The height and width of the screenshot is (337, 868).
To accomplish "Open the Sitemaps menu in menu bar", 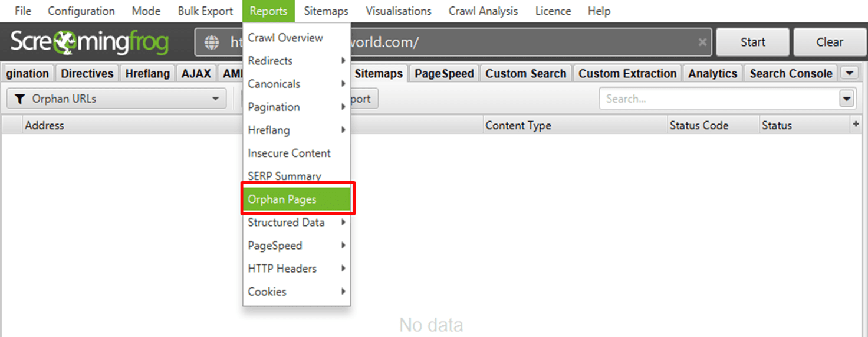I will click(326, 11).
